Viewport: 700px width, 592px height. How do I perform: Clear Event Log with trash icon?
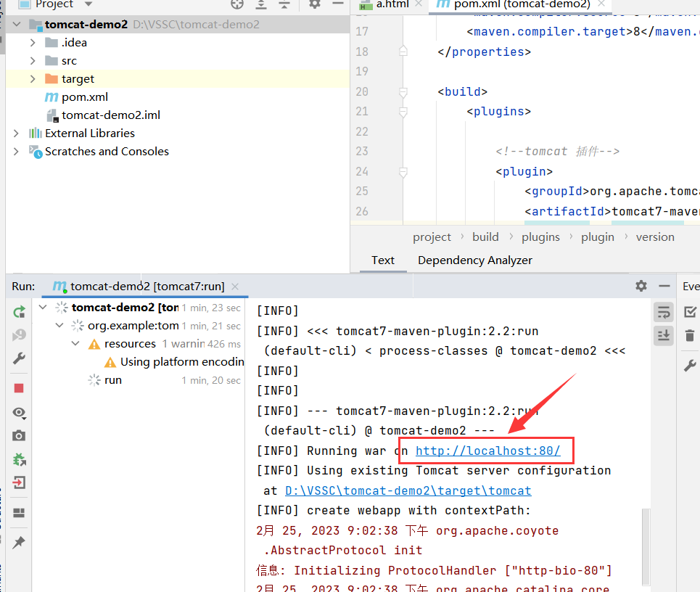click(x=690, y=335)
